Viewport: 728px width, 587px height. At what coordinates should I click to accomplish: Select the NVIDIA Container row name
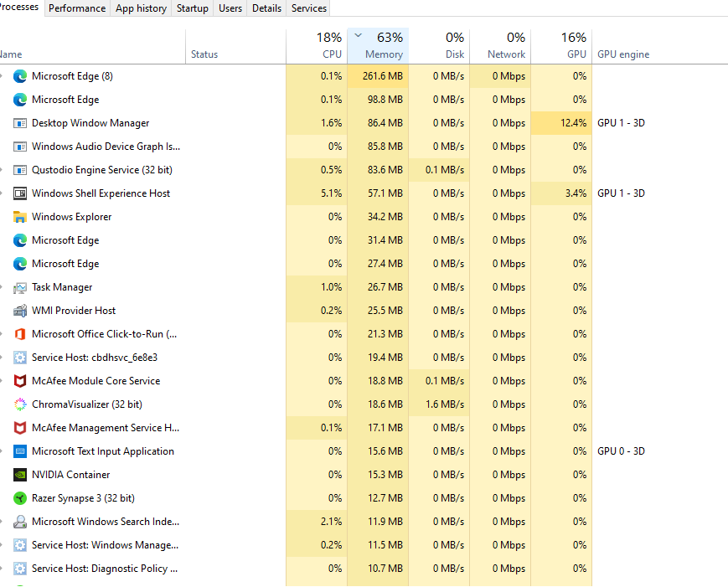[70, 475]
